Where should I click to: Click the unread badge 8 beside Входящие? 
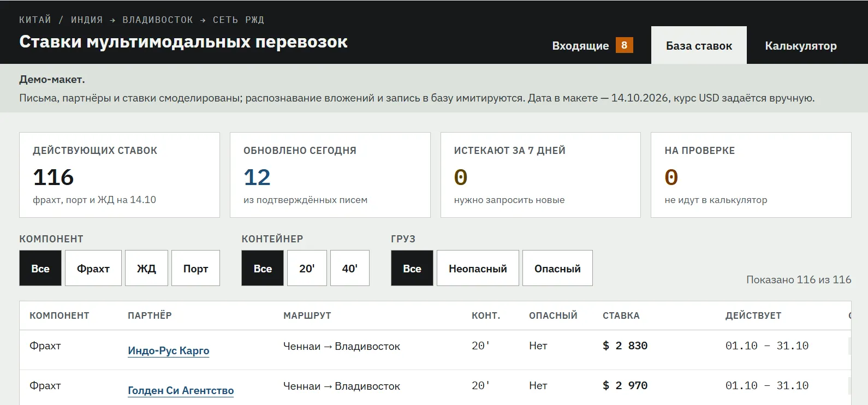(x=624, y=45)
